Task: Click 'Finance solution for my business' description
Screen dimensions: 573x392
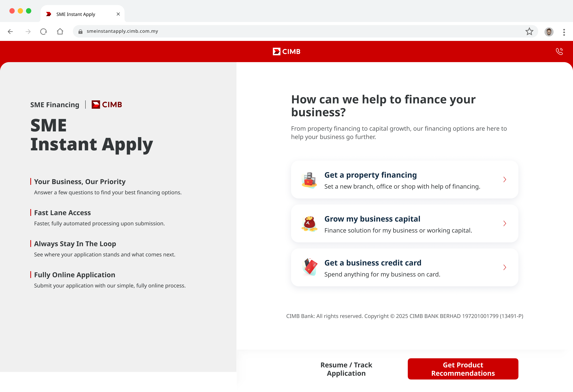Action: point(398,230)
